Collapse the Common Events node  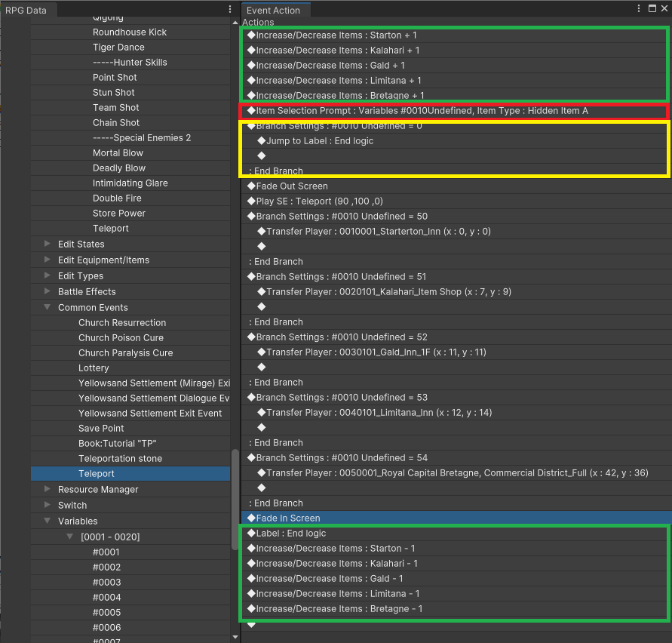click(48, 307)
